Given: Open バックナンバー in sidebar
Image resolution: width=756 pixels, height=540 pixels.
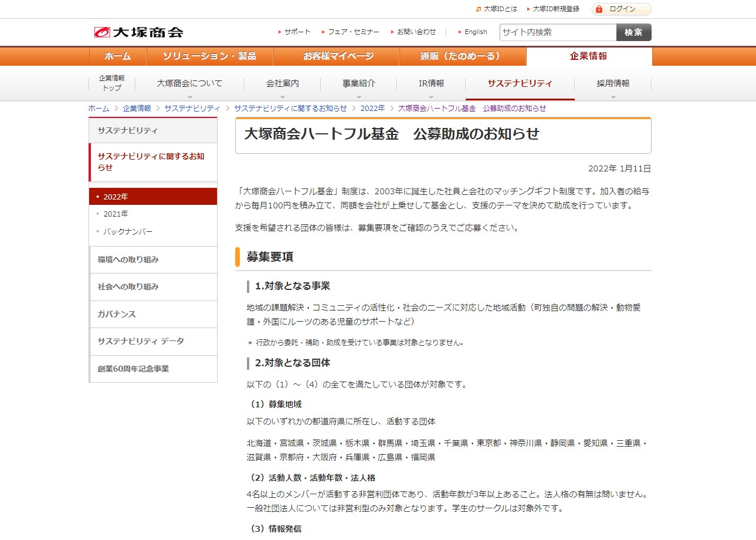Looking at the screenshot, I should (128, 232).
